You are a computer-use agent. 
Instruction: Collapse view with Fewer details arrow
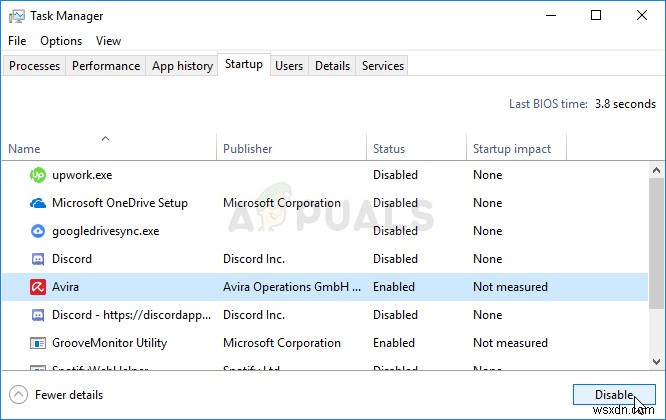click(18, 395)
